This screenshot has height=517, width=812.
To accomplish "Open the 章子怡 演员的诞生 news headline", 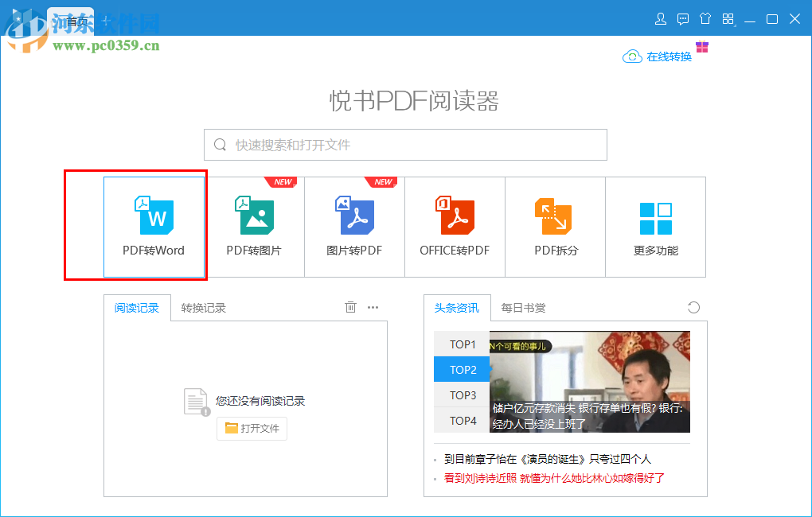I will coord(548,459).
